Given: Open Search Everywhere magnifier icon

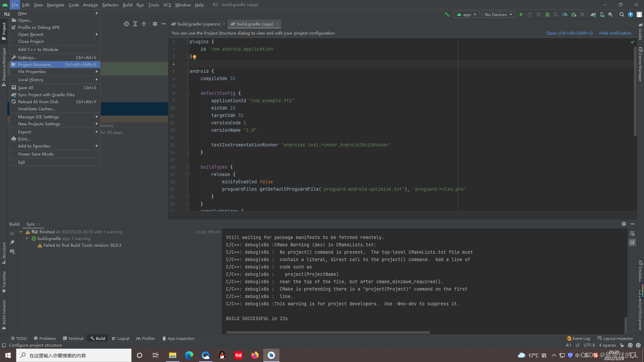Looking at the screenshot, I should pyautogui.click(x=622, y=14).
